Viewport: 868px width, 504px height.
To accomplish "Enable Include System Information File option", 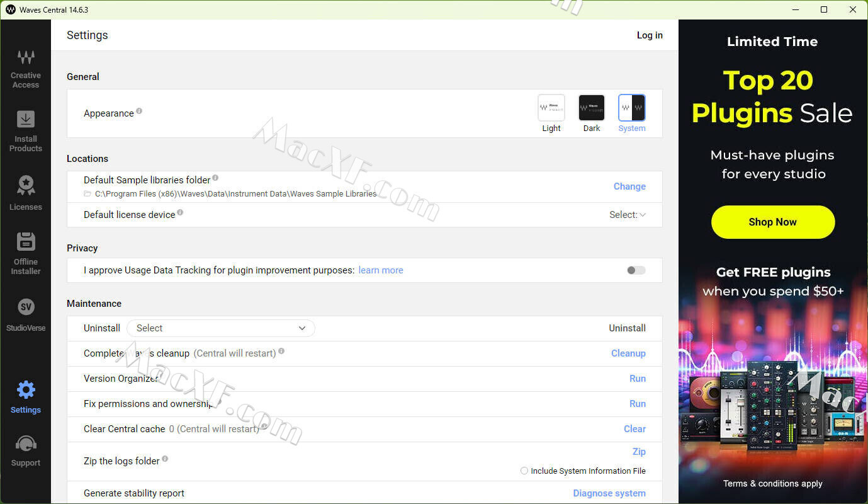I will (524, 471).
